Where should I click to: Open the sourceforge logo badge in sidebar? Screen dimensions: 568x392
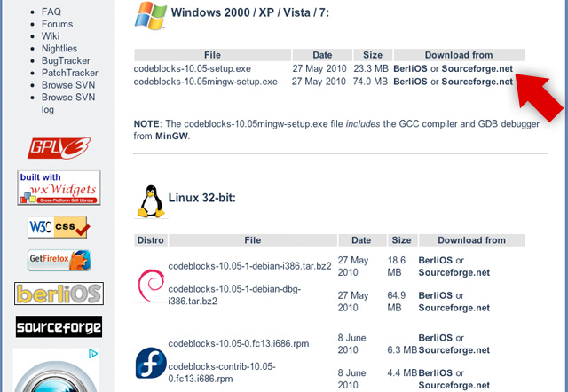tap(59, 327)
